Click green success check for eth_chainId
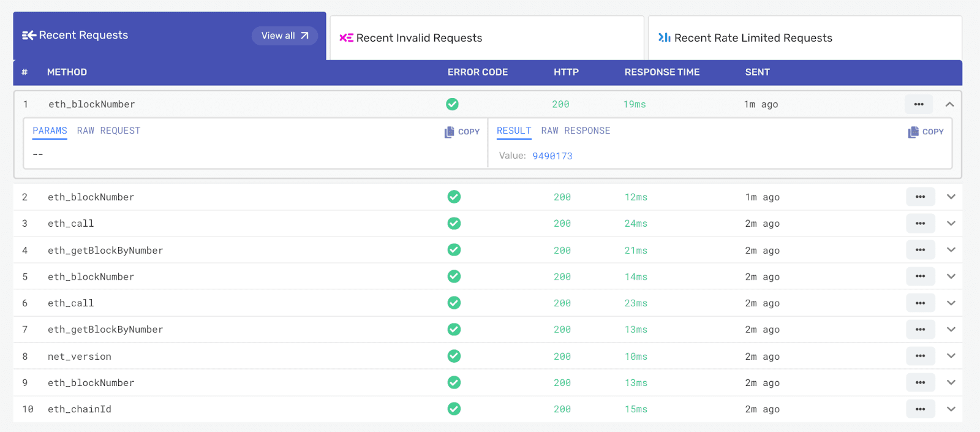 (454, 409)
